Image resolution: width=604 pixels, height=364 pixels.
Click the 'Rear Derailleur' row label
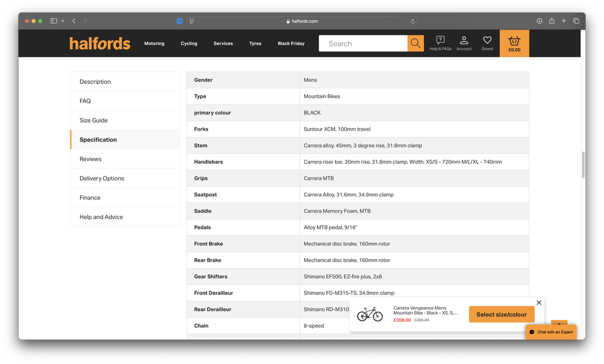212,309
